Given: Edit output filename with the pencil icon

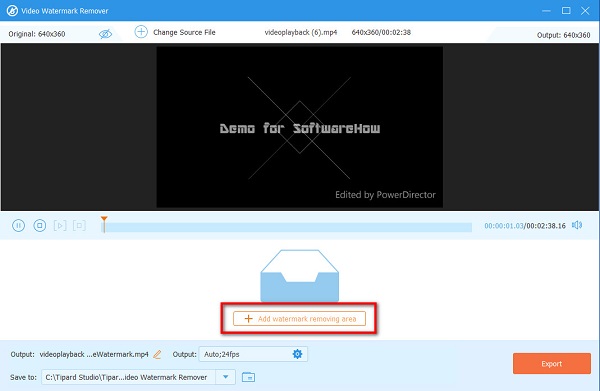Looking at the screenshot, I should (157, 355).
